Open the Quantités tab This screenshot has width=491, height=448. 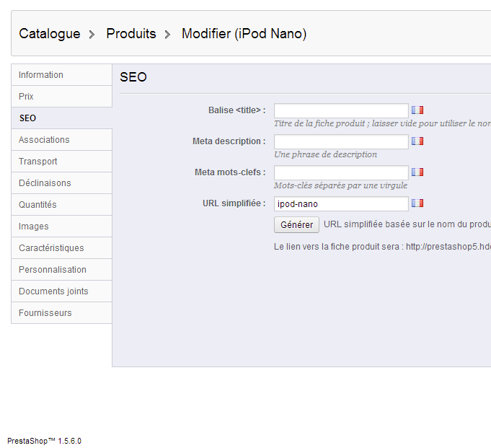(x=37, y=205)
